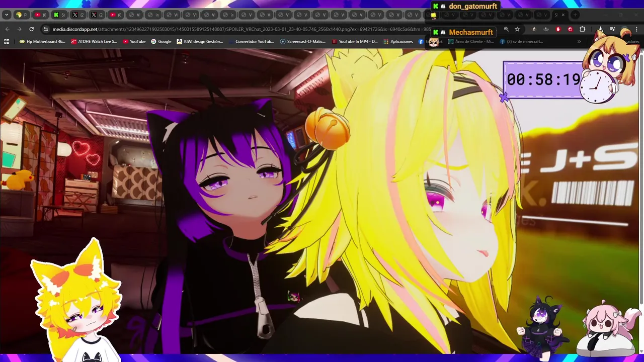Reload the current page

pos(32,29)
